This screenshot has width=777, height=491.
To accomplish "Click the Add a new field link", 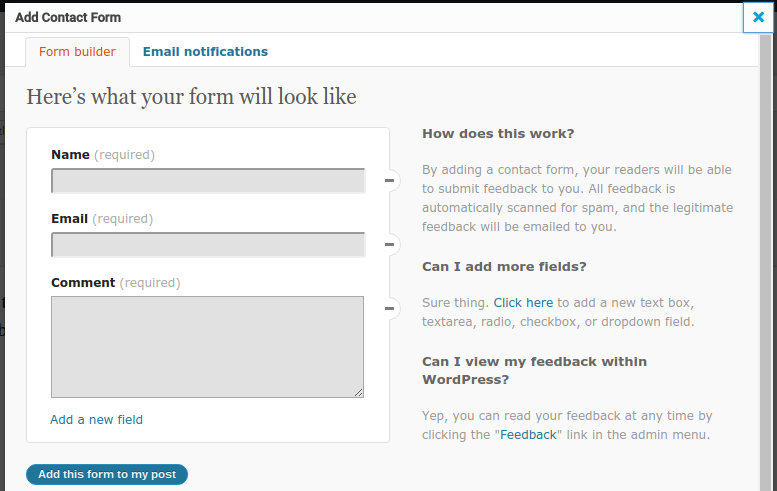I will coord(96,420).
